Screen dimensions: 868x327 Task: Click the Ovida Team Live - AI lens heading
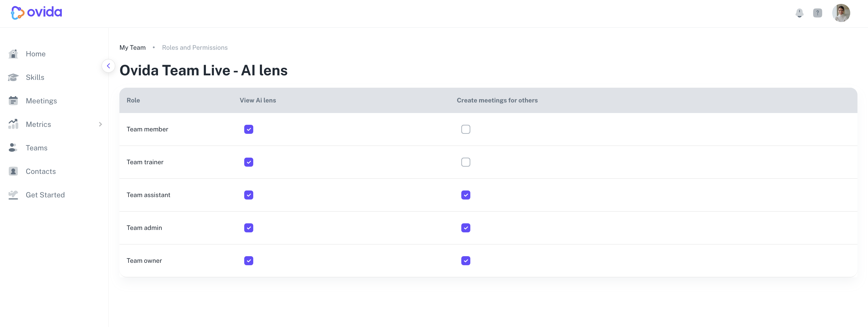coord(204,71)
